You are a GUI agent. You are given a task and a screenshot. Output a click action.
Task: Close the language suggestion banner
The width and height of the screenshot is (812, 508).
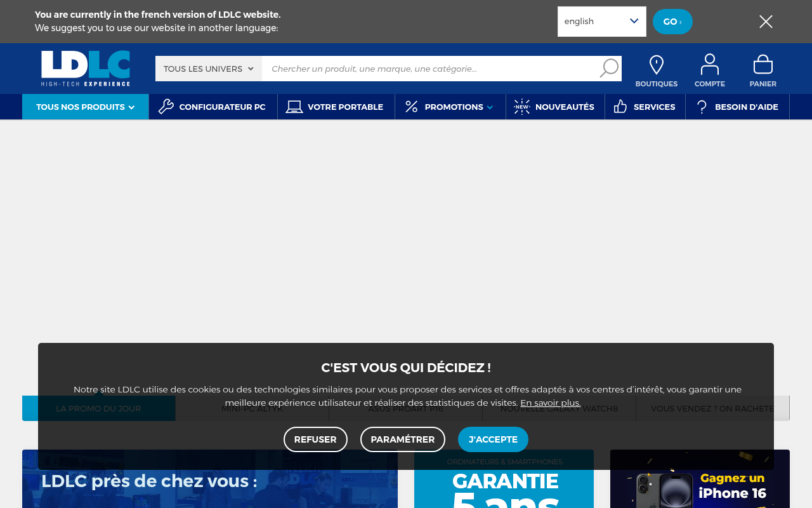click(x=766, y=22)
